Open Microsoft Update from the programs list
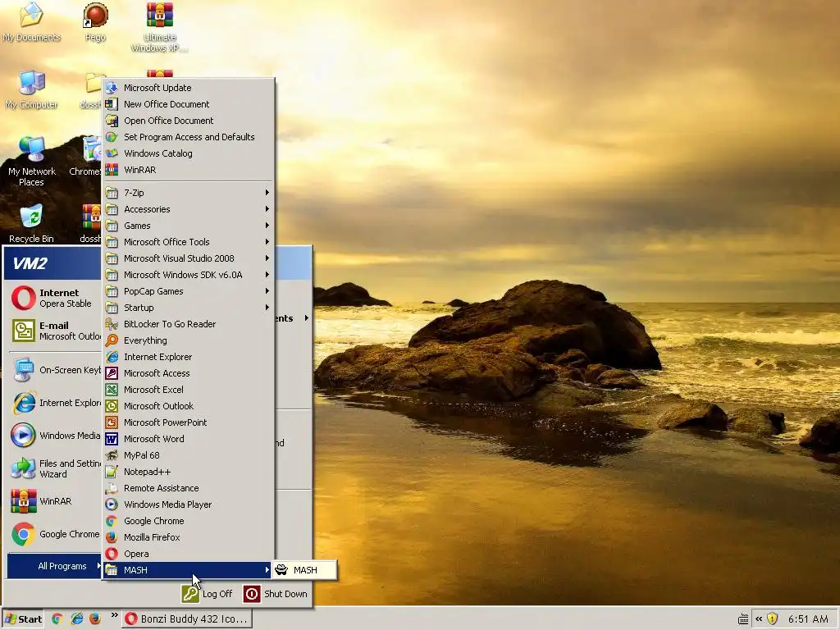The image size is (840, 630). pos(189,88)
